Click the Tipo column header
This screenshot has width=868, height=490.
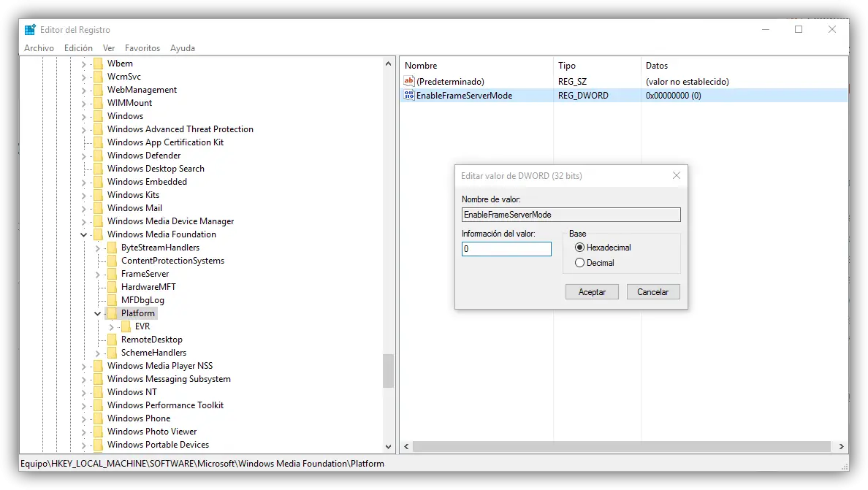point(597,65)
